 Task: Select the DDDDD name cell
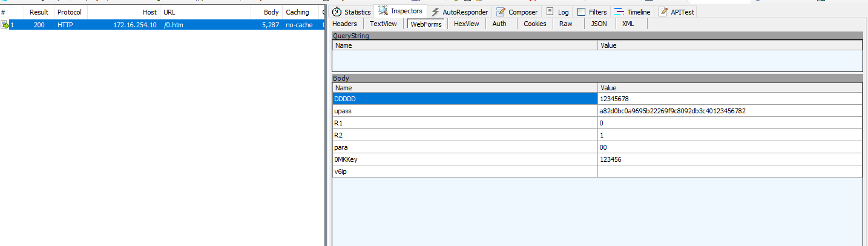(x=465, y=99)
